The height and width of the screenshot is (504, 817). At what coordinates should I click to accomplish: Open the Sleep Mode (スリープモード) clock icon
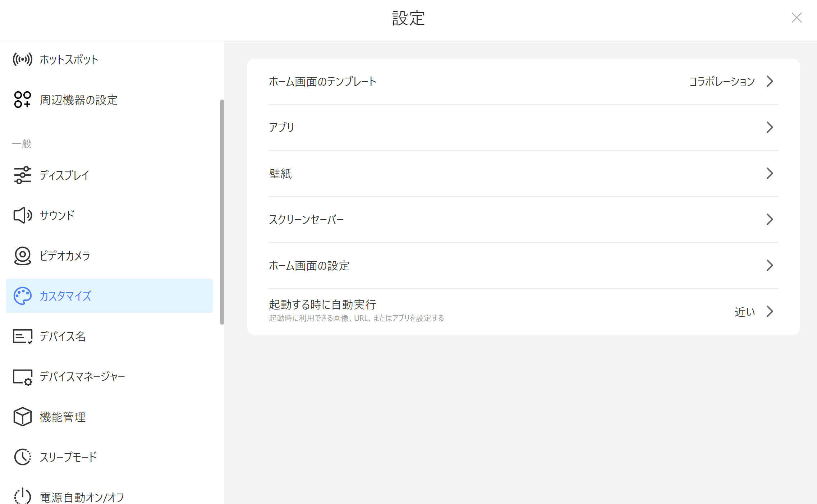(22, 457)
